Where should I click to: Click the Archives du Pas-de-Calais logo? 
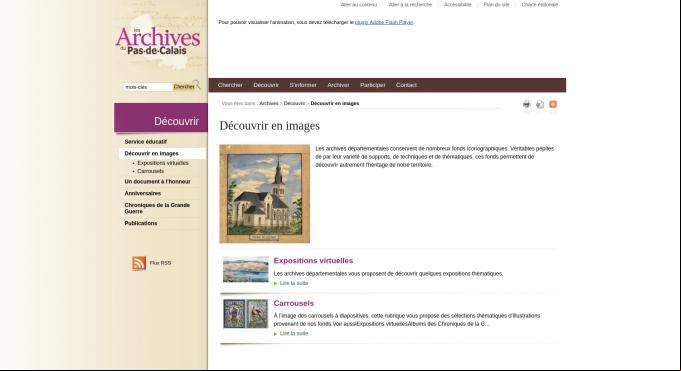(x=158, y=42)
